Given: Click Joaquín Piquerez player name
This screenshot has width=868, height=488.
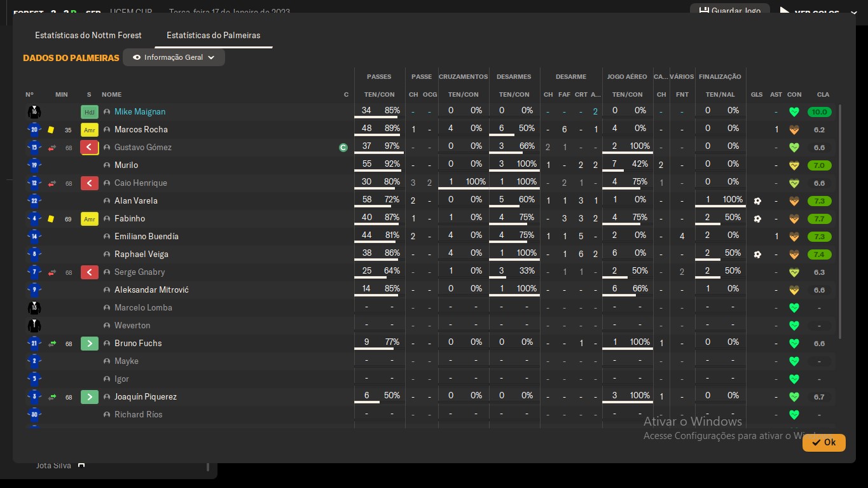Looking at the screenshot, I should [146, 396].
